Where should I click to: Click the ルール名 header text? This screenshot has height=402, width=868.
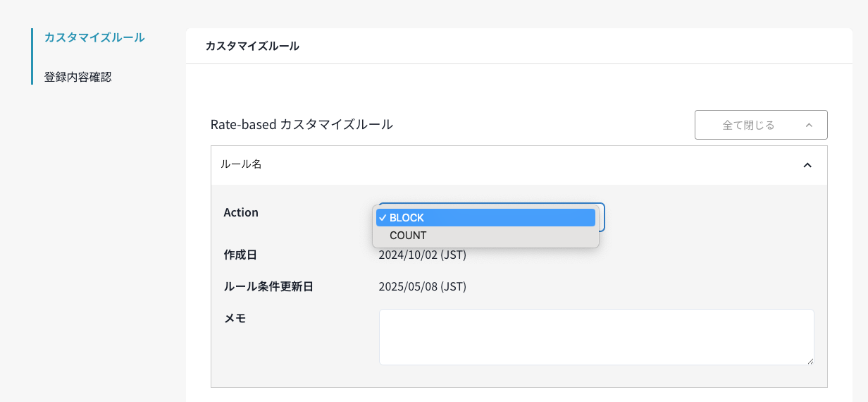point(241,164)
